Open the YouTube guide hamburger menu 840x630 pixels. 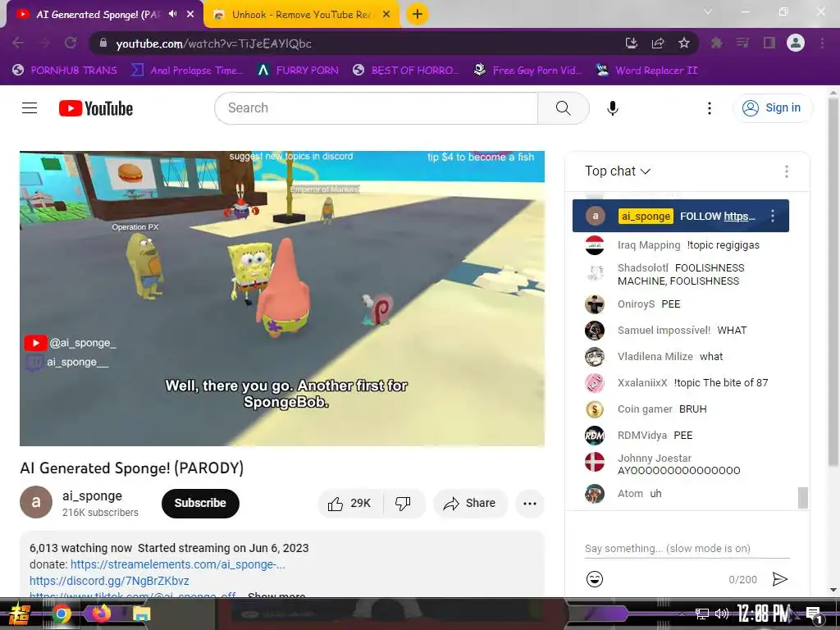point(30,108)
